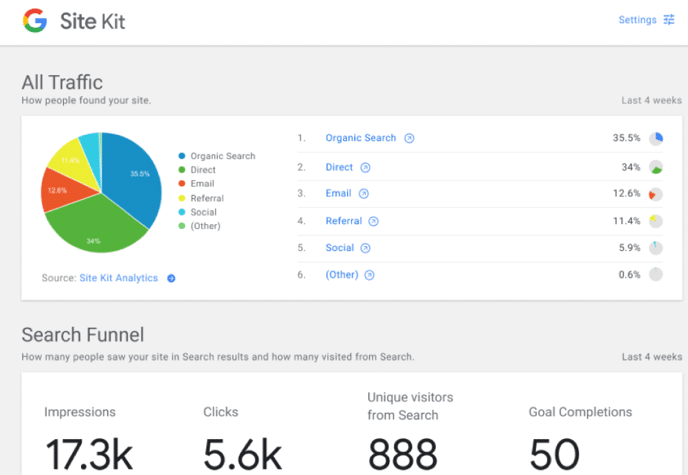688x475 pixels.
Task: Click the mini pie chart beside 12.6%
Action: [656, 194]
